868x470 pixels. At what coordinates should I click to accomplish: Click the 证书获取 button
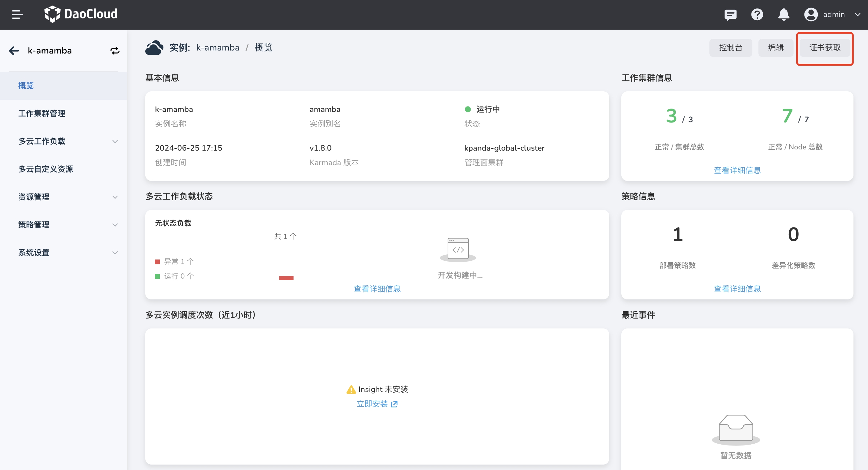coord(824,48)
